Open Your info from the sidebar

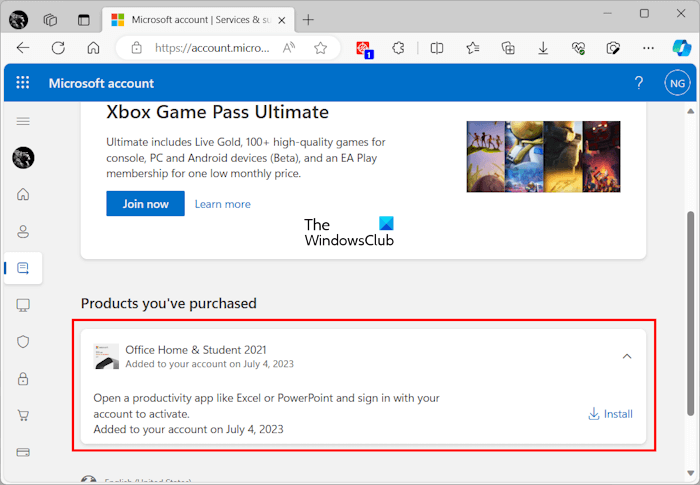coord(23,231)
